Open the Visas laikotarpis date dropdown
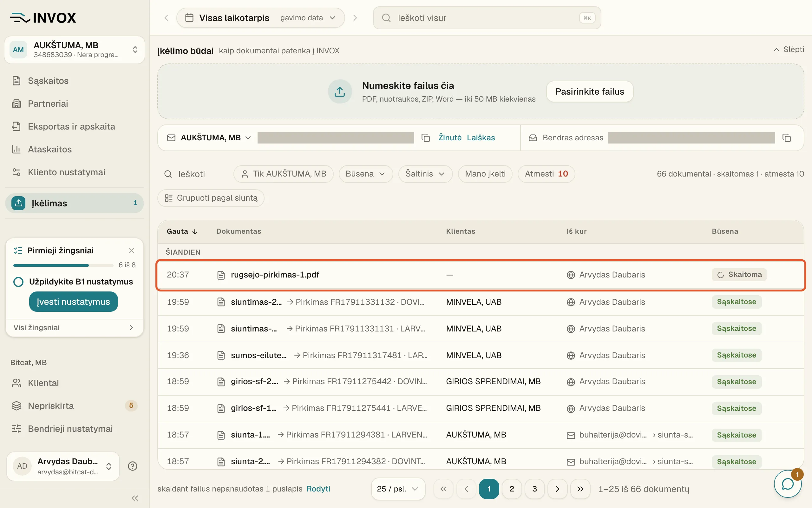This screenshot has height=508, width=812. click(x=261, y=18)
